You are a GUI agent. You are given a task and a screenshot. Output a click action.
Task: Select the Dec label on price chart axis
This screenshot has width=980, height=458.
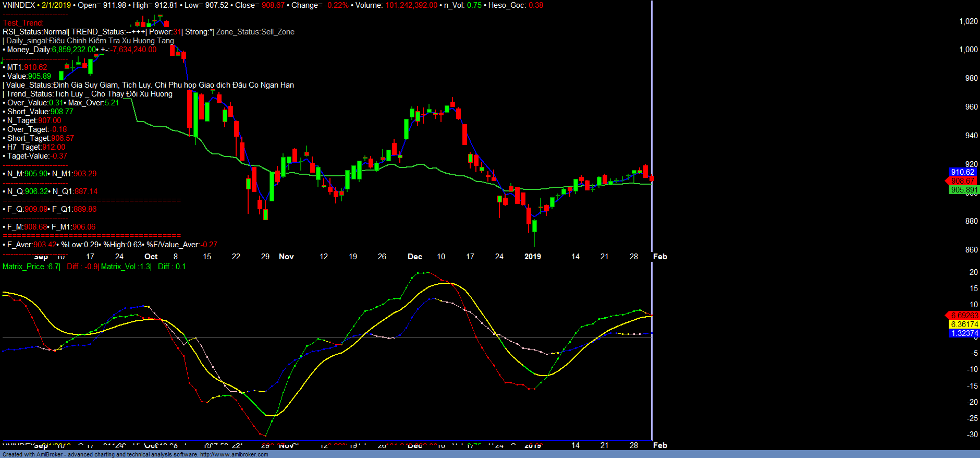point(415,257)
